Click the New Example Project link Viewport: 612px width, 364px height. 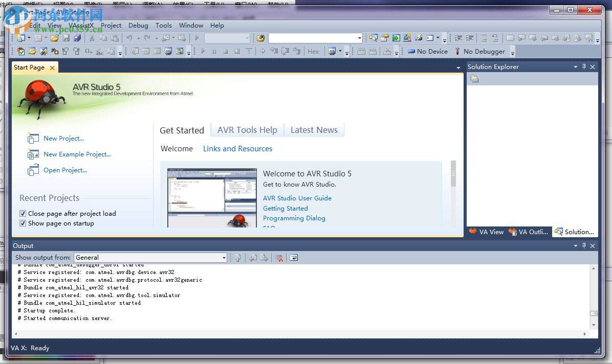click(x=77, y=154)
